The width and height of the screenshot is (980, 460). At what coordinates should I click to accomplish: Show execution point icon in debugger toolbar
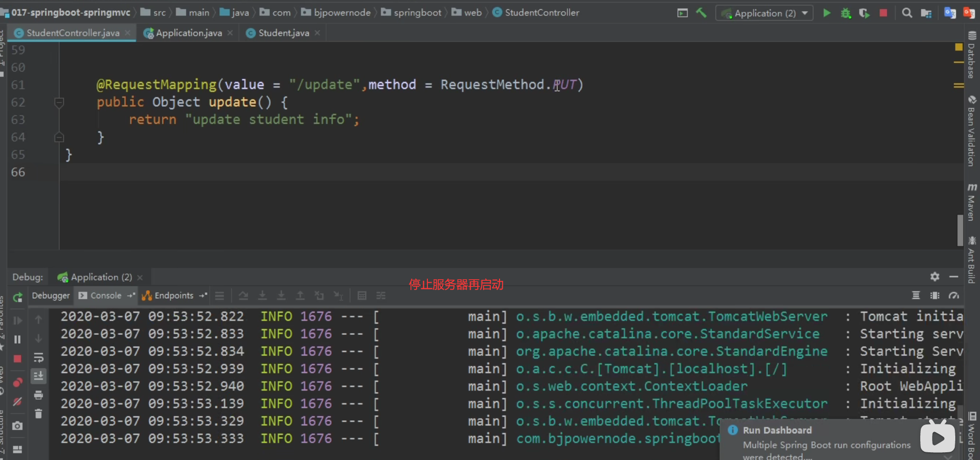click(x=219, y=296)
